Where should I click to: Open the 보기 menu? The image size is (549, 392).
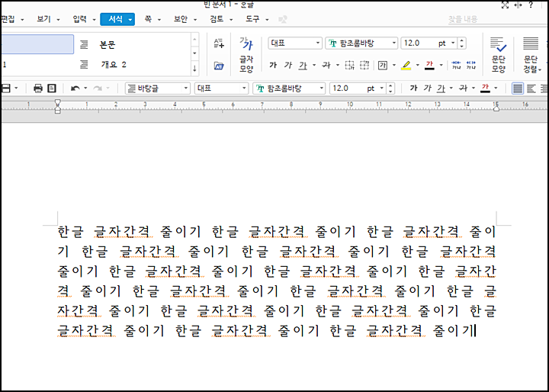pos(48,19)
